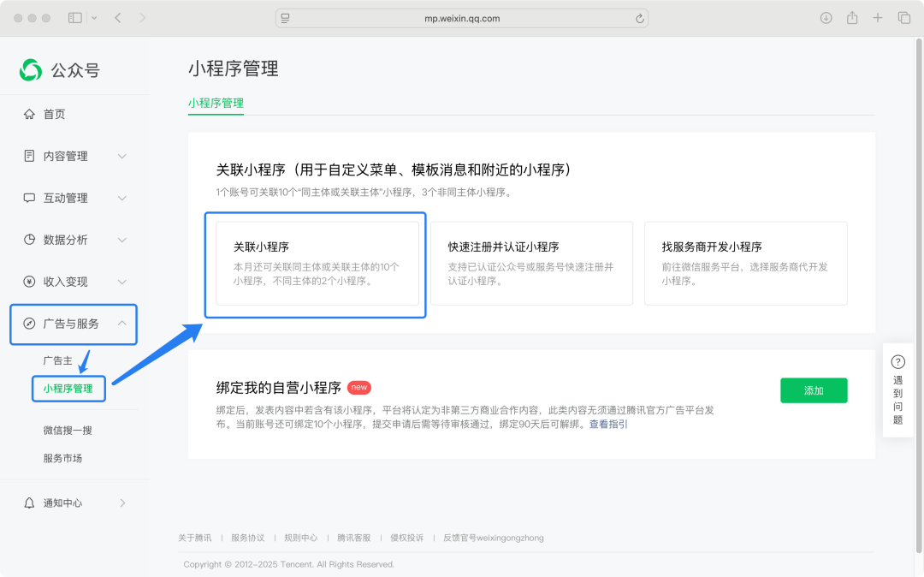Expand the 数据分析 chevron
The height and width of the screenshot is (577, 924).
tap(122, 240)
